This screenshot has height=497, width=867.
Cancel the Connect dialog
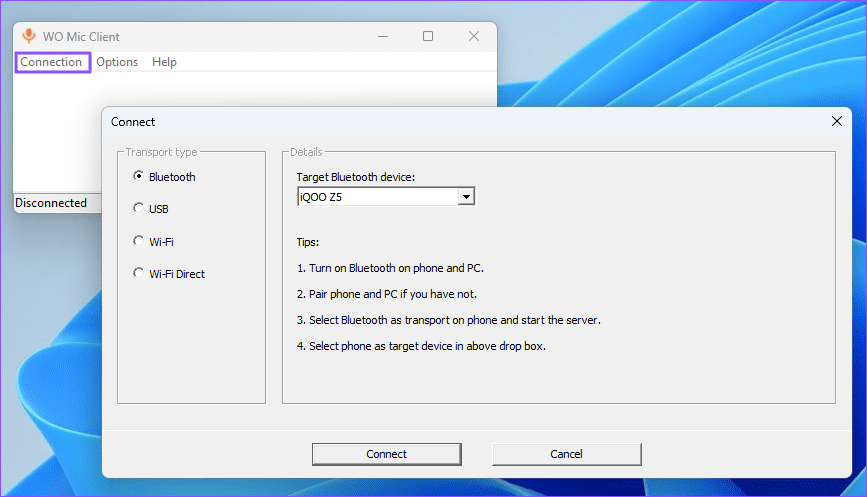(x=567, y=454)
